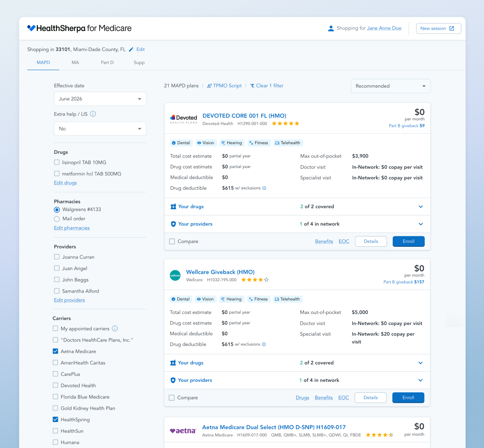Open the Extra help / LIS dropdown
The image size is (484, 448).
point(100,129)
